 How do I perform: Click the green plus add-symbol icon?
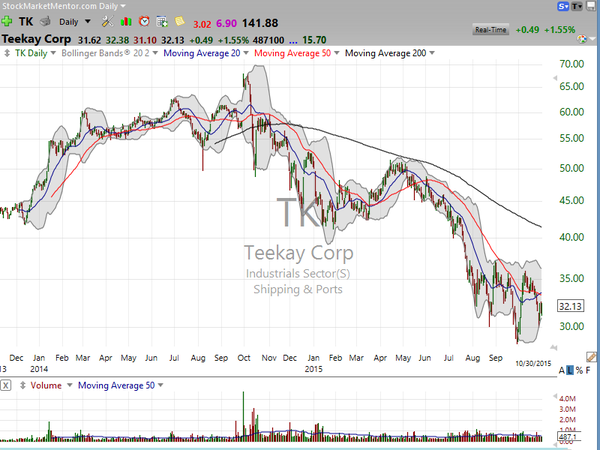coord(7,21)
